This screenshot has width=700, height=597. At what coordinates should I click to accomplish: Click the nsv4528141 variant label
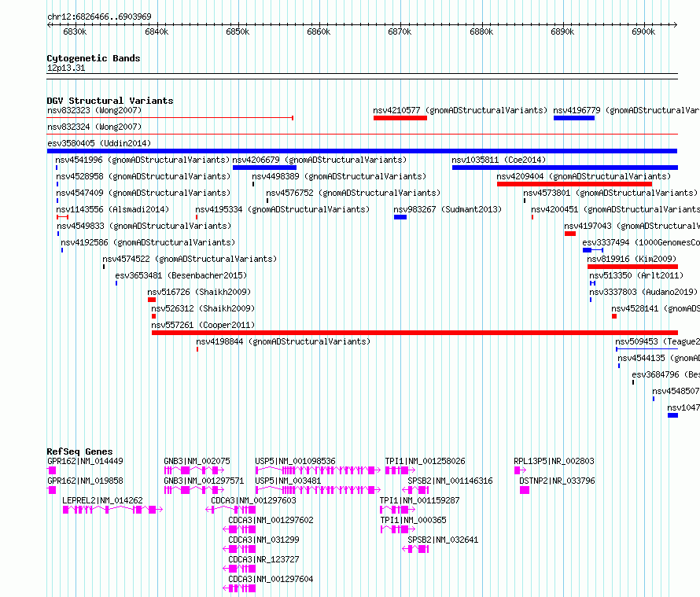pyautogui.click(x=655, y=308)
